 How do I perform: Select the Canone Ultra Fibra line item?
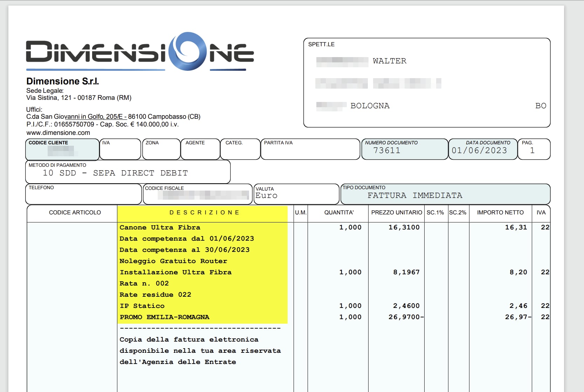point(160,227)
